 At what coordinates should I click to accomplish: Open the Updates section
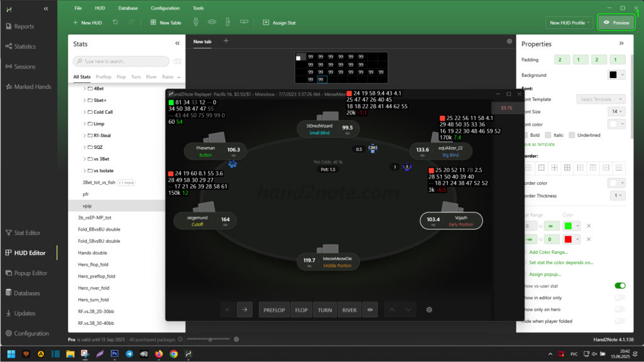click(21, 313)
